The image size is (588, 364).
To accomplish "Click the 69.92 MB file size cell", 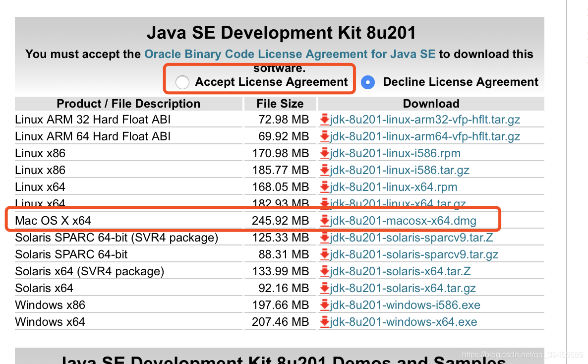I will coord(280,136).
